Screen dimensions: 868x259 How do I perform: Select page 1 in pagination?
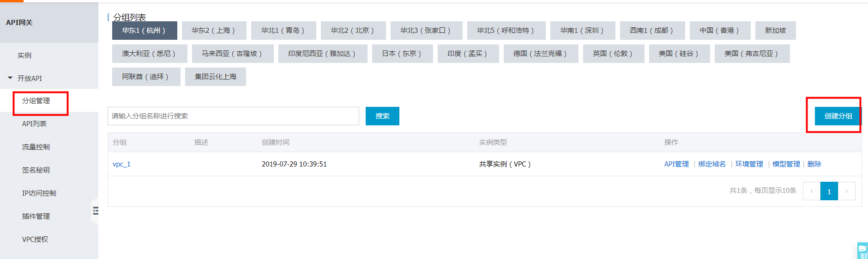(x=829, y=191)
